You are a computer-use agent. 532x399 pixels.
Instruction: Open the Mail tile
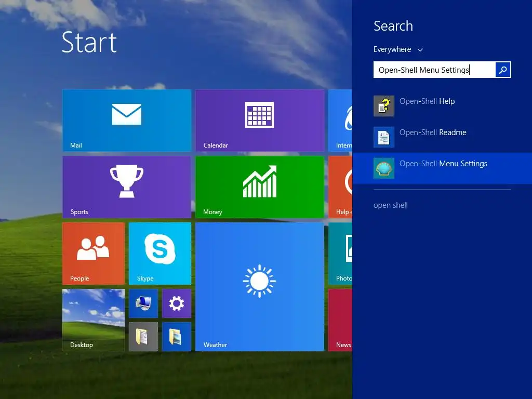tap(127, 120)
